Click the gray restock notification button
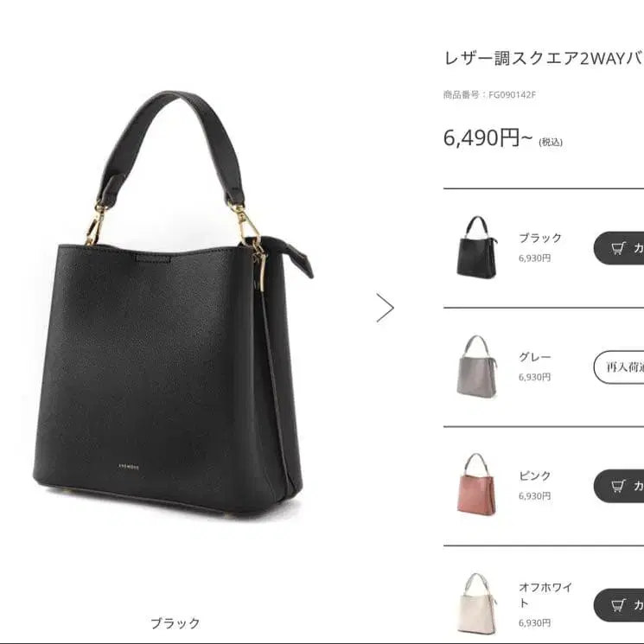Image resolution: width=644 pixels, height=644 pixels. (x=619, y=367)
